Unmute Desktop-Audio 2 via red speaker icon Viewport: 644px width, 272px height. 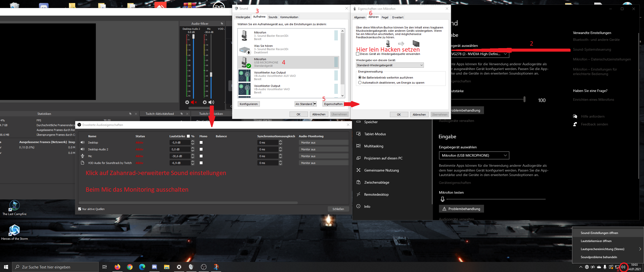click(194, 102)
